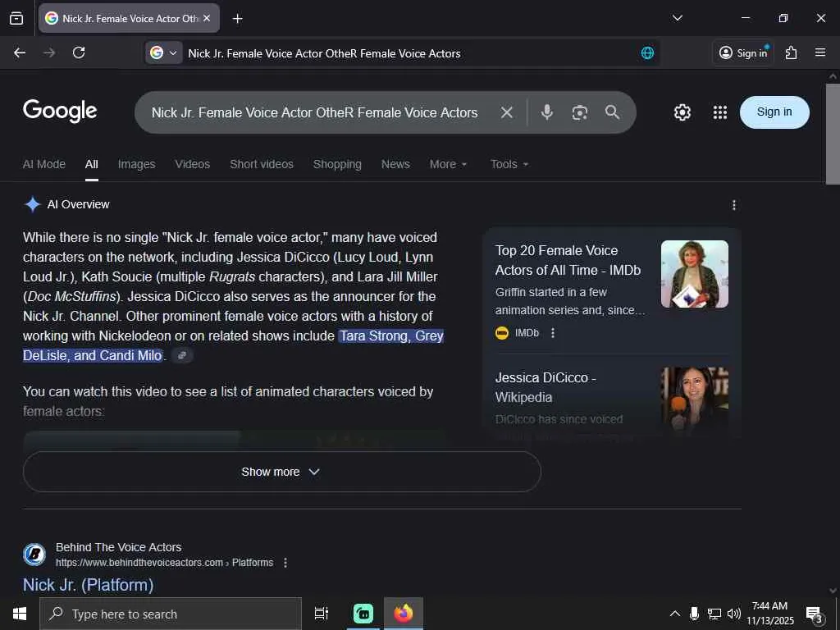Open the Behind The Voice Actors result options menu

coord(285,563)
